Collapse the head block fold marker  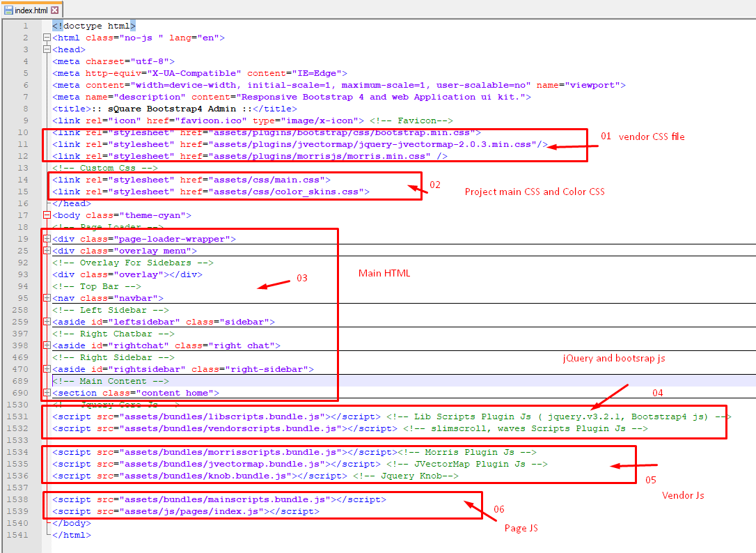click(47, 49)
